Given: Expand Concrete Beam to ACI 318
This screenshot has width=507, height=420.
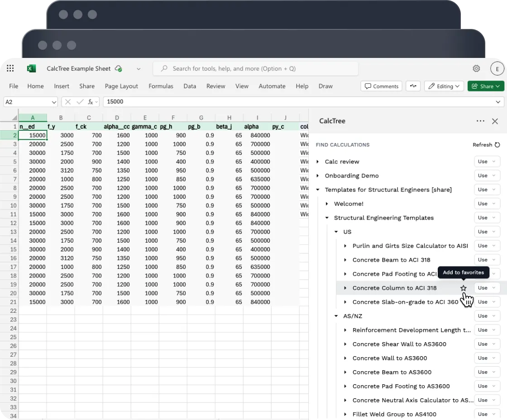Looking at the screenshot, I should pyautogui.click(x=345, y=260).
